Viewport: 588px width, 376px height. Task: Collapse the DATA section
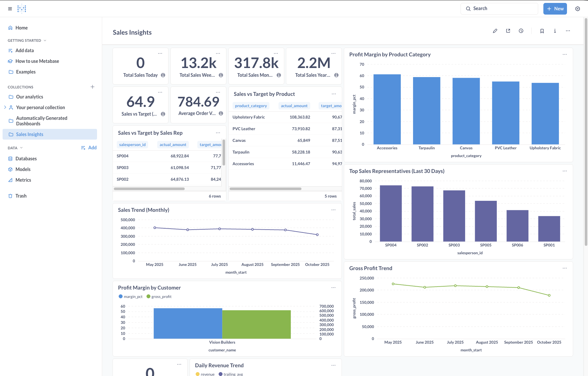tap(21, 148)
